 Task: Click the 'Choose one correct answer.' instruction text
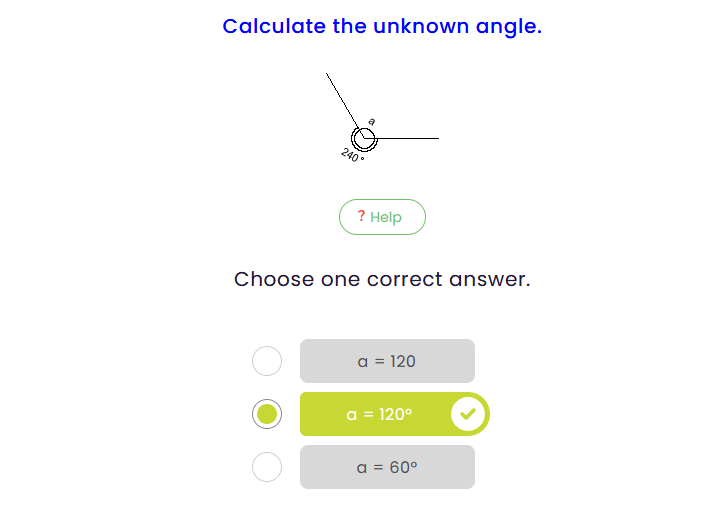click(382, 279)
